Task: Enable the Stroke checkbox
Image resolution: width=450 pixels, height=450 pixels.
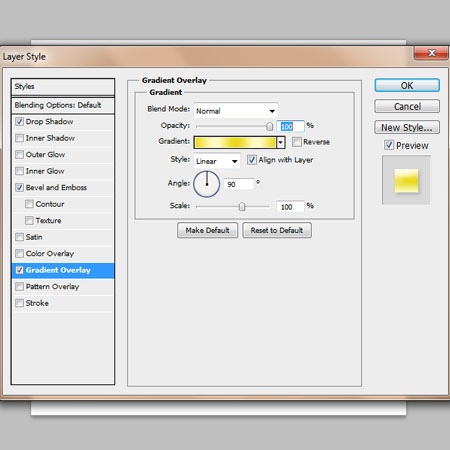Action: pyautogui.click(x=19, y=303)
